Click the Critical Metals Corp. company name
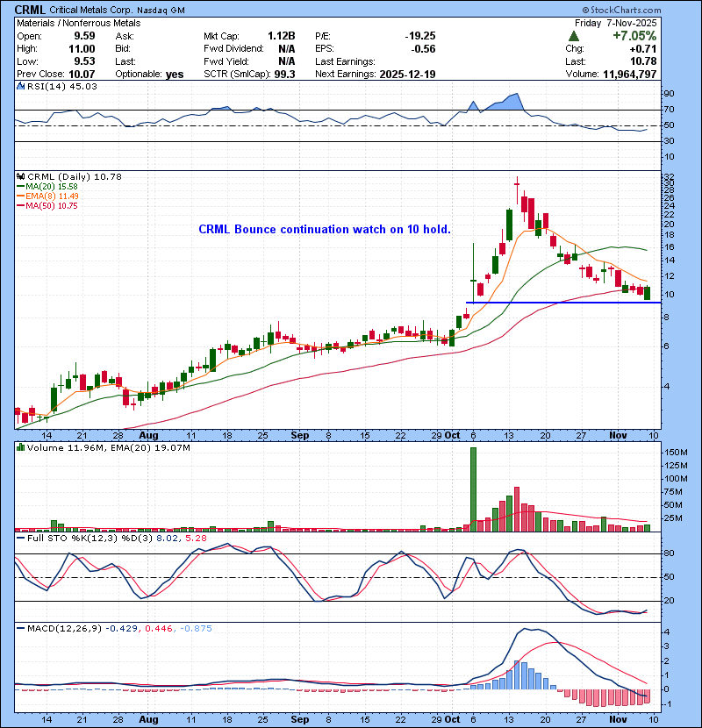This screenshot has height=728, width=702. coord(90,11)
